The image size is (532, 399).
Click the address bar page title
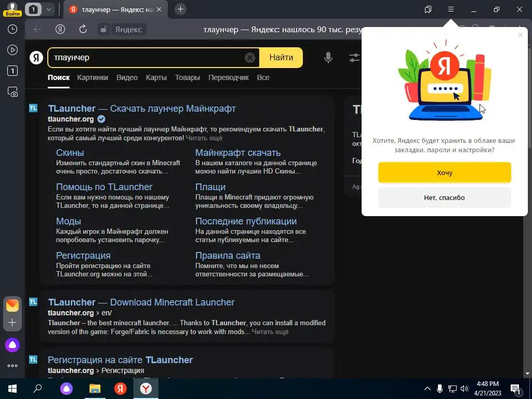tap(282, 30)
